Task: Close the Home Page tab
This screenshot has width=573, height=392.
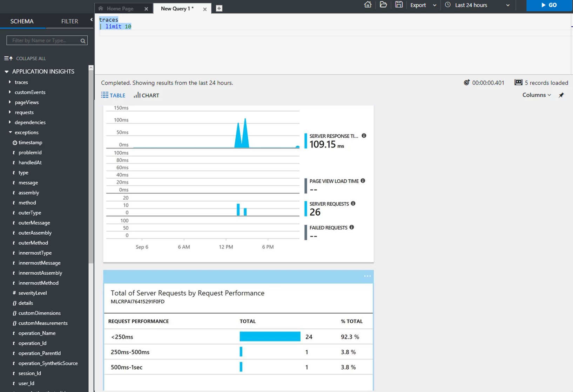Action: pos(146,9)
